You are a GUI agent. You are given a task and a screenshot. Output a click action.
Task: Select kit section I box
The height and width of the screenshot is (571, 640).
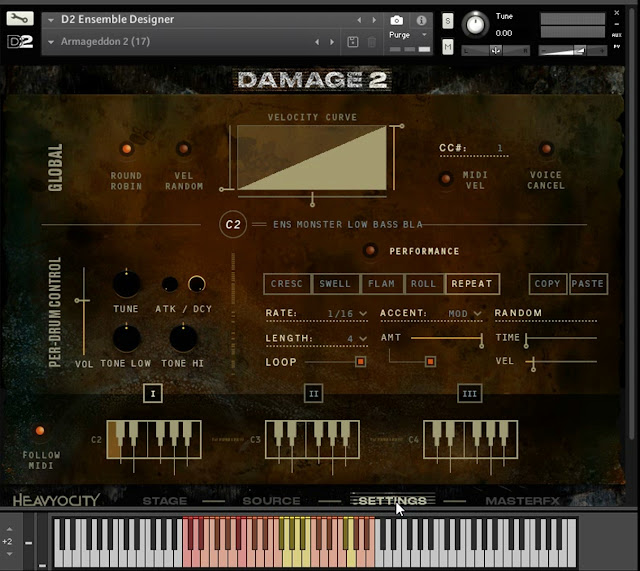click(153, 393)
